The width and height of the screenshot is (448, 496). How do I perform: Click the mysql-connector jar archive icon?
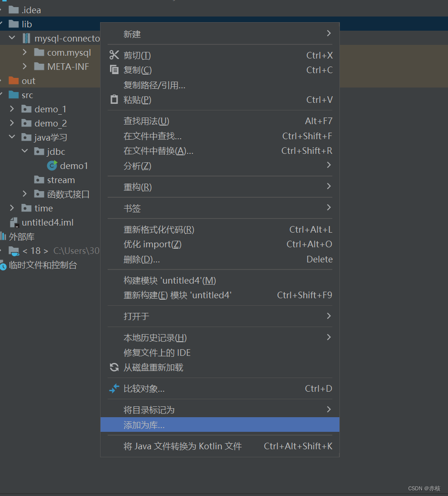tap(26, 38)
